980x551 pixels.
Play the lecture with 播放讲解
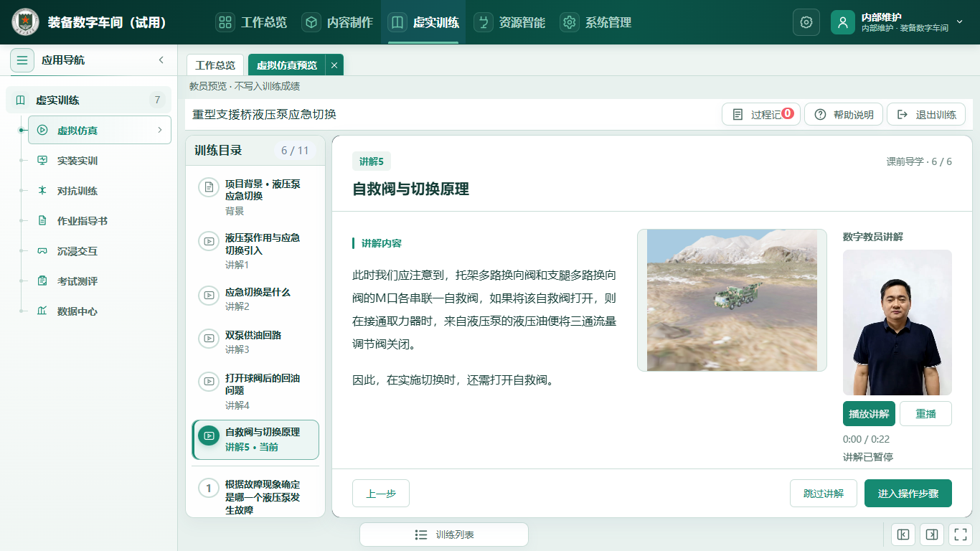pos(869,414)
